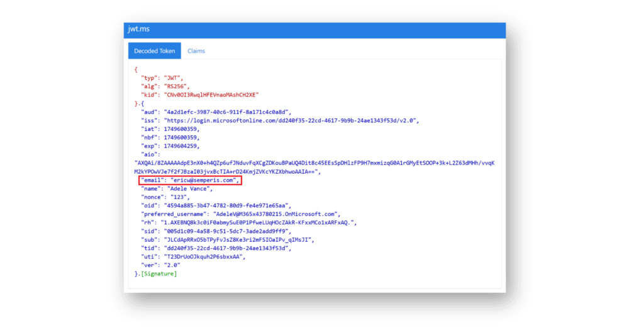Select the Decoded Token tab
The image size is (644, 330).
(155, 50)
